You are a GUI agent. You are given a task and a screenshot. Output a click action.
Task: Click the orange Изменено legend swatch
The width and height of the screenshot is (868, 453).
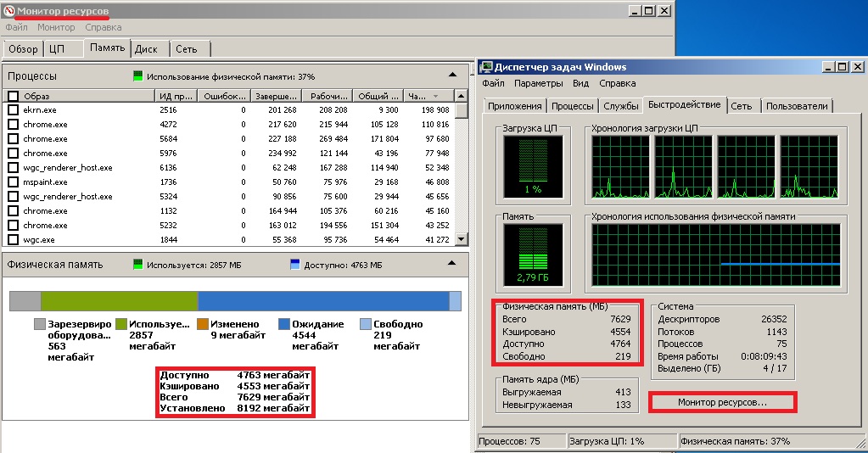point(202,324)
